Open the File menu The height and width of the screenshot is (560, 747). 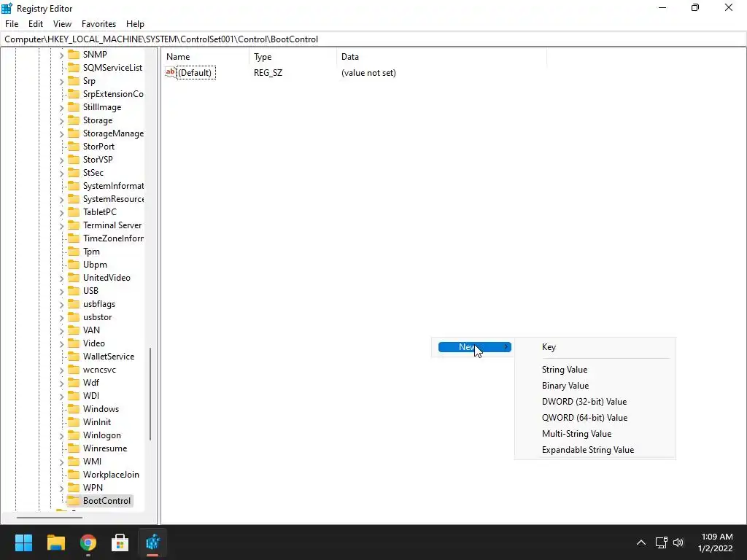pyautogui.click(x=12, y=24)
